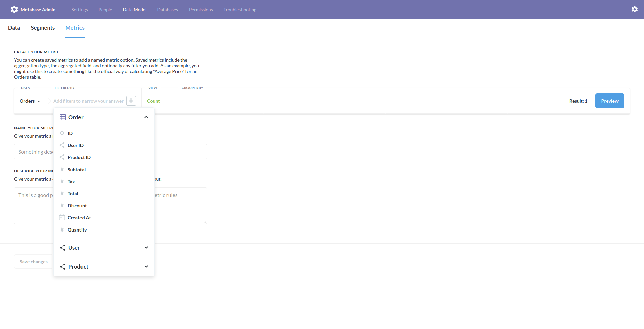This screenshot has width=644, height=329.
Task: Open the Count aggregation selector
Action: click(x=153, y=101)
